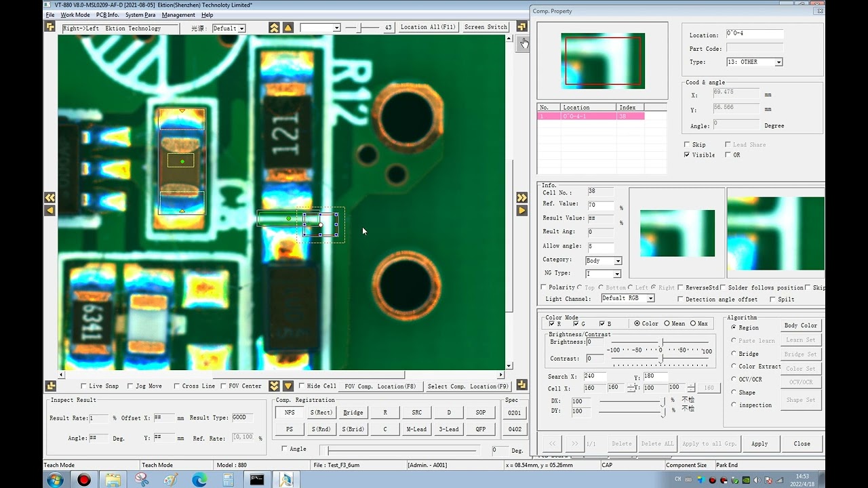Open the empty toolbar combo box

320,28
